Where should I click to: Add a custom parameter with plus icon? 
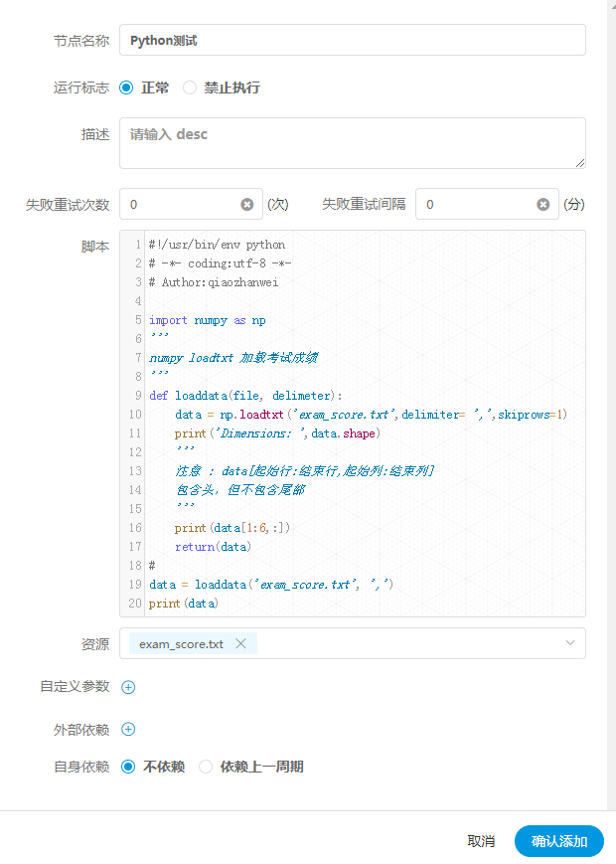pos(128,687)
